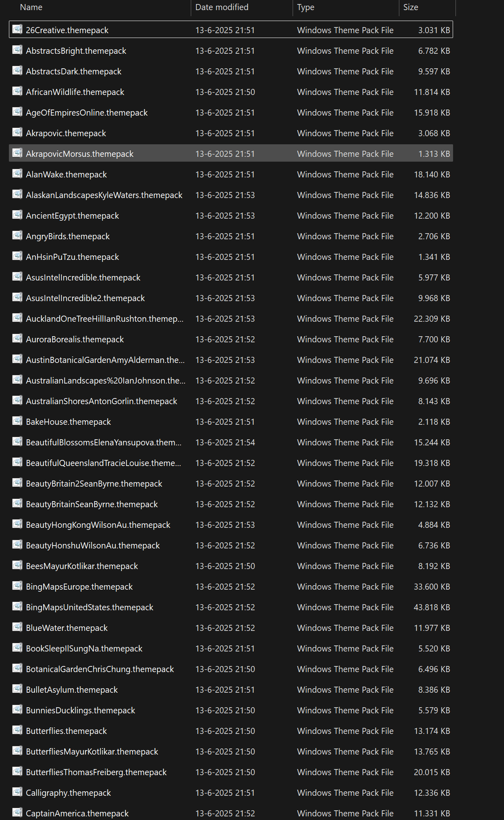The height and width of the screenshot is (820, 504).
Task: Click the date of BeautifulBlossomsElenaYansupova, 21:54
Action: [225, 443]
